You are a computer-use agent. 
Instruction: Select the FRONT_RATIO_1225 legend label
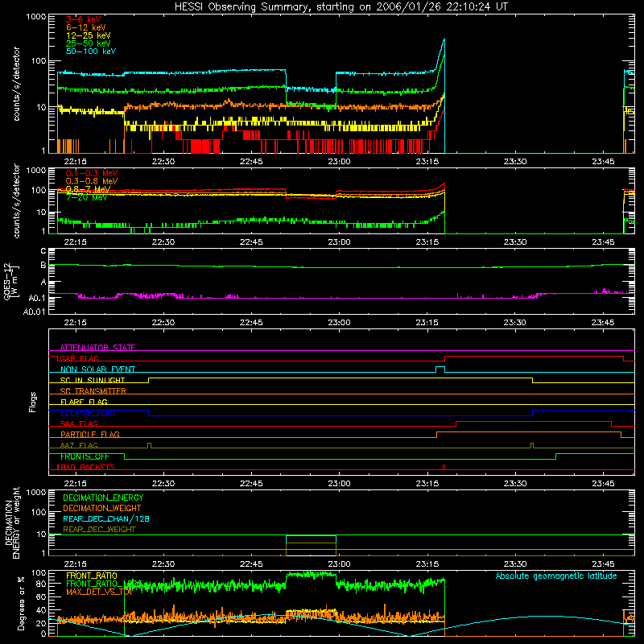pyautogui.click(x=104, y=584)
